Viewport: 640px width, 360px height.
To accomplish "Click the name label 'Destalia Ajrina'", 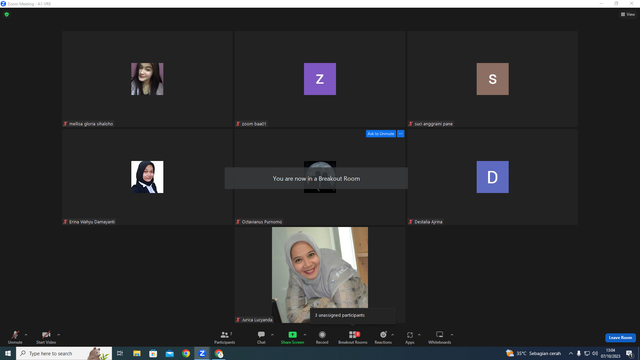I will point(428,222).
